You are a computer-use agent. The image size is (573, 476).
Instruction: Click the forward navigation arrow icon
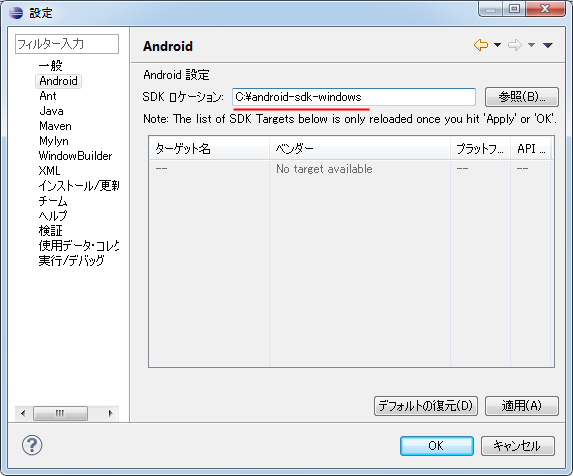point(515,45)
